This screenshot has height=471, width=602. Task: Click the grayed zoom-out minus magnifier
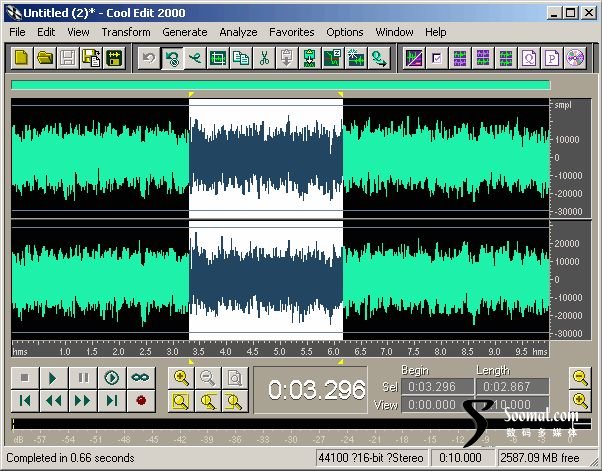(208, 378)
